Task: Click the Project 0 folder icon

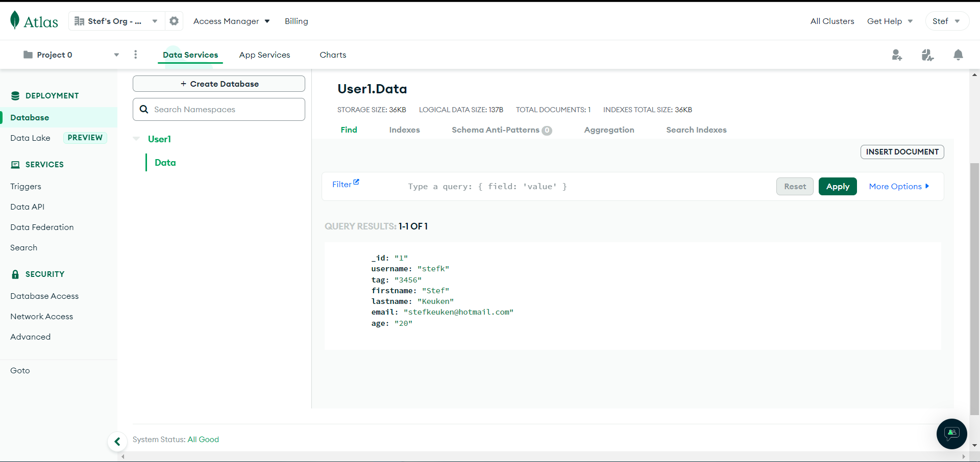Action: pos(28,55)
